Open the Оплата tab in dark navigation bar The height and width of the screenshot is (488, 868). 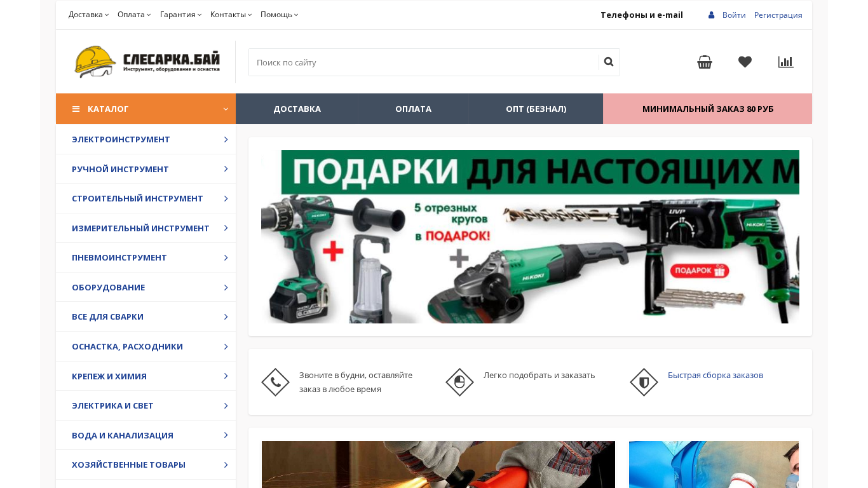pos(413,109)
